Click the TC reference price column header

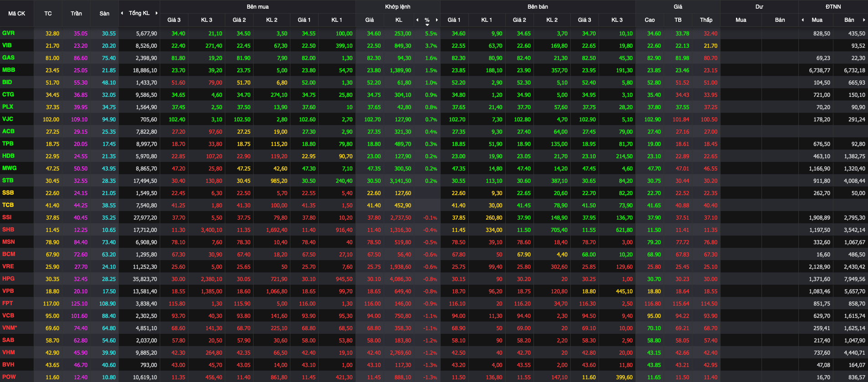48,14
